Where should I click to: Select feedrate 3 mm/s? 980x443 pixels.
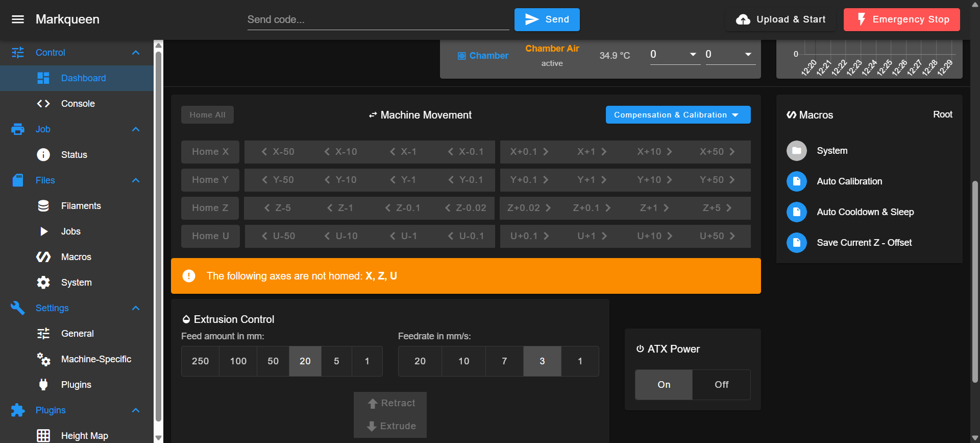pos(542,361)
